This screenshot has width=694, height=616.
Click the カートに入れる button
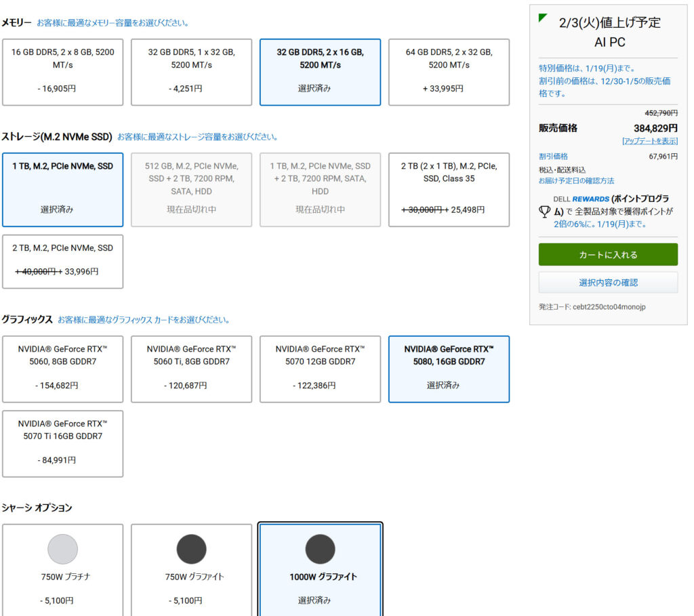(x=608, y=255)
